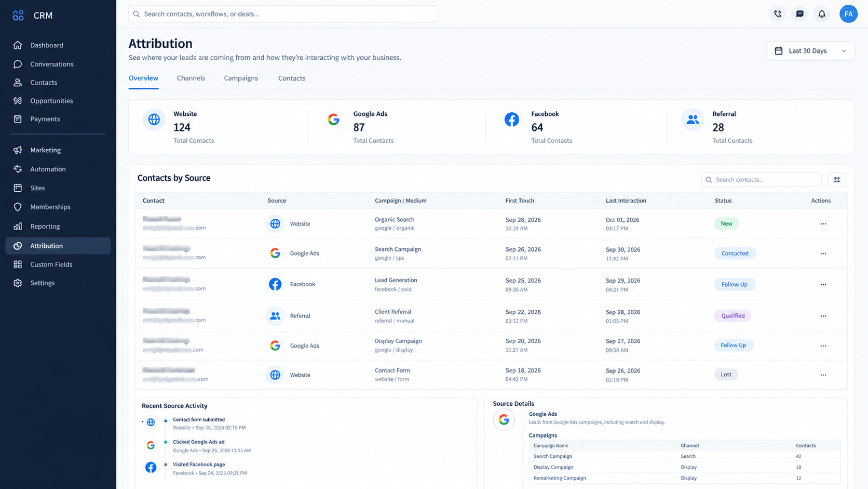Open actions menu for Search Campaign row
The image size is (868, 489).
823,254
